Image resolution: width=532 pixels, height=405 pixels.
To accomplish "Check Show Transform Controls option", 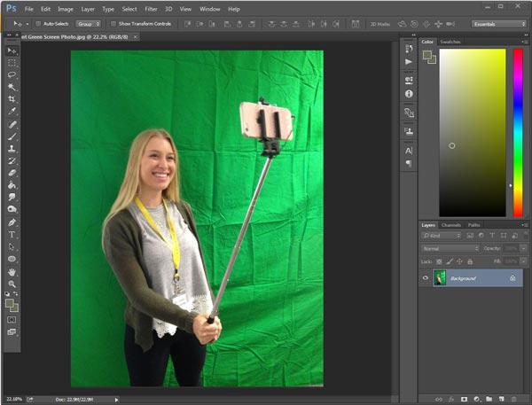I will 113,24.
